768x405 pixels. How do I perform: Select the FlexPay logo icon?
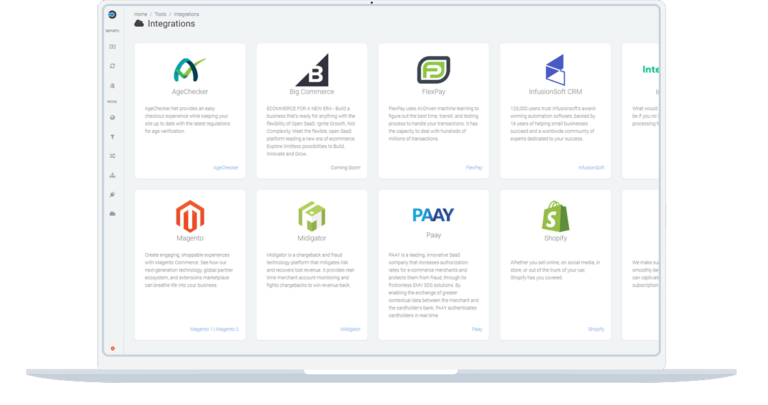(432, 68)
